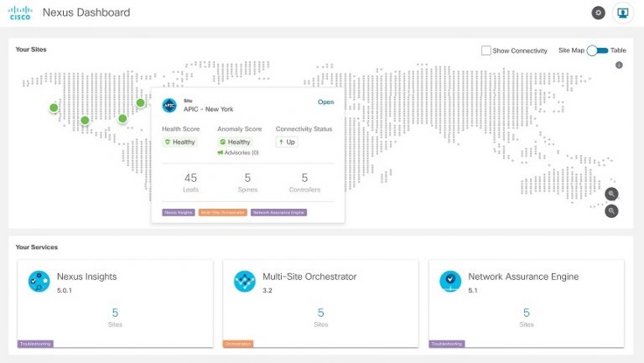644x363 pixels.
Task: Click the Troubleshooting tag on Nexus Insights card
Action: point(35,344)
